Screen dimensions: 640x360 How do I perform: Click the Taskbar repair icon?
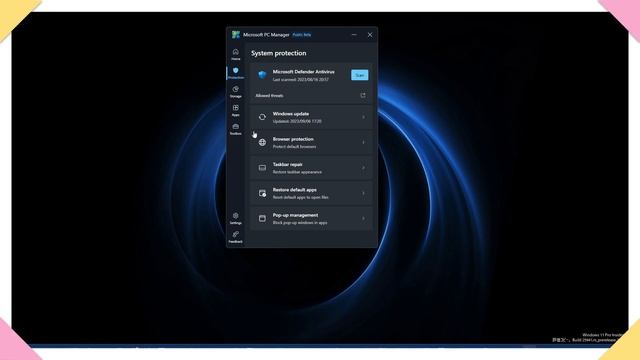262,168
